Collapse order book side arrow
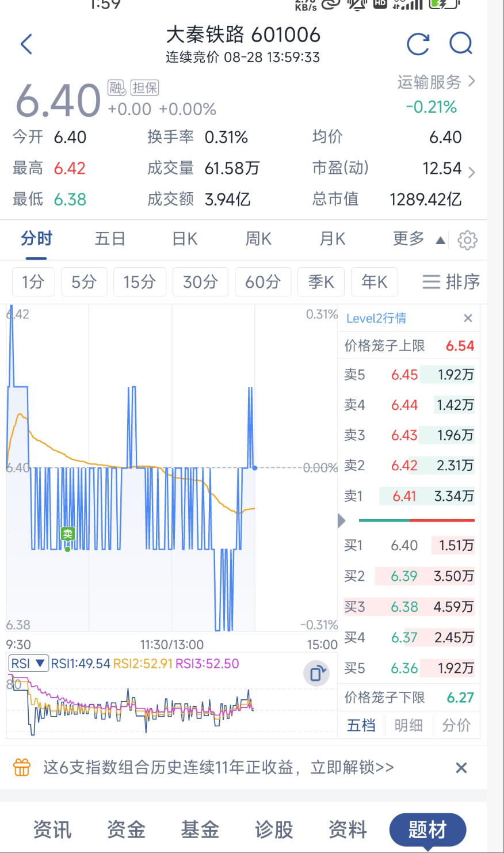Viewport: 504px width, 853px height. tap(342, 521)
